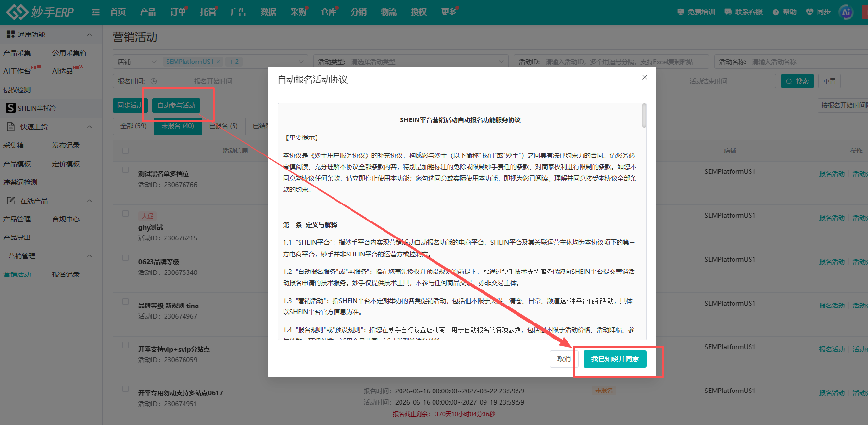The height and width of the screenshot is (425, 868).
Task: Click 报名活动 link for ghy测试
Action: coord(832,218)
